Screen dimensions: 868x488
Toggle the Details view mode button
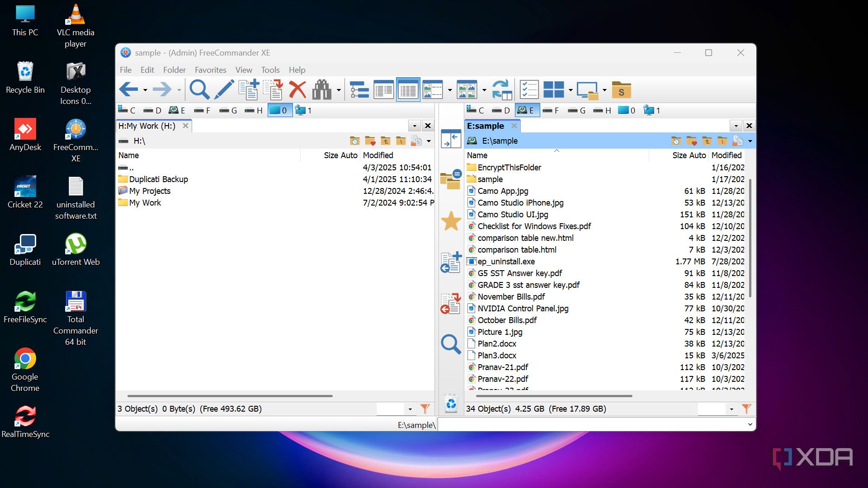[408, 89]
